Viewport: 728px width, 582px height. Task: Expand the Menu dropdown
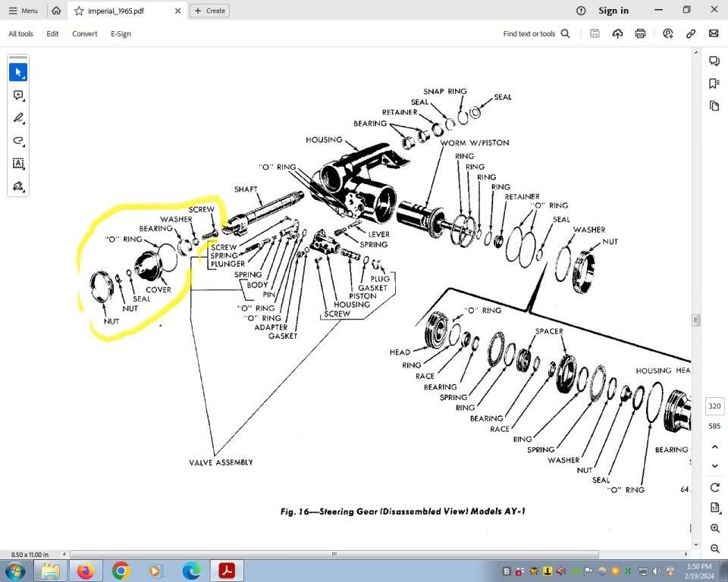coord(24,11)
